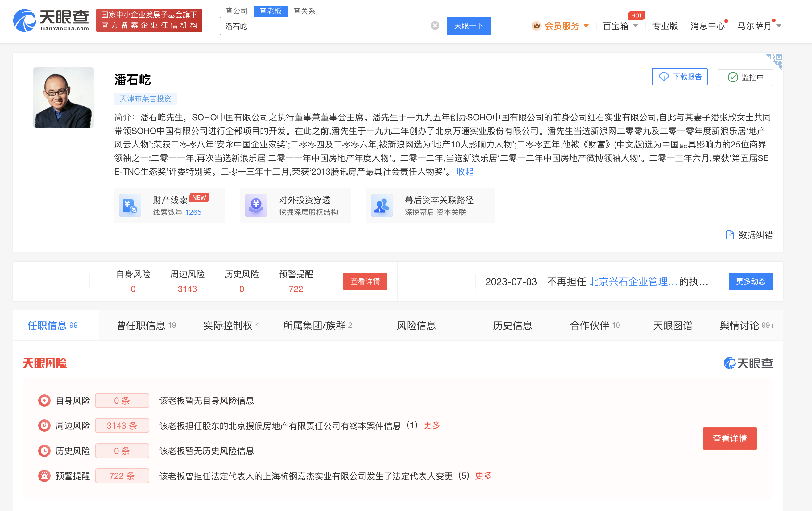Viewport: 812px width, 511px height.
Task: Click the 自身风险 lightning icon
Action: 44,400
